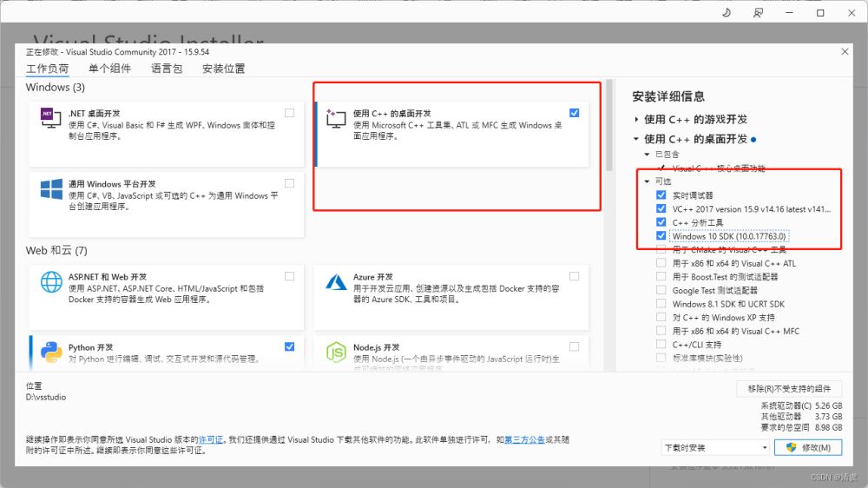Expand the 使用 C++ 的游戏开发 section
The width and height of the screenshot is (868, 488).
point(636,120)
